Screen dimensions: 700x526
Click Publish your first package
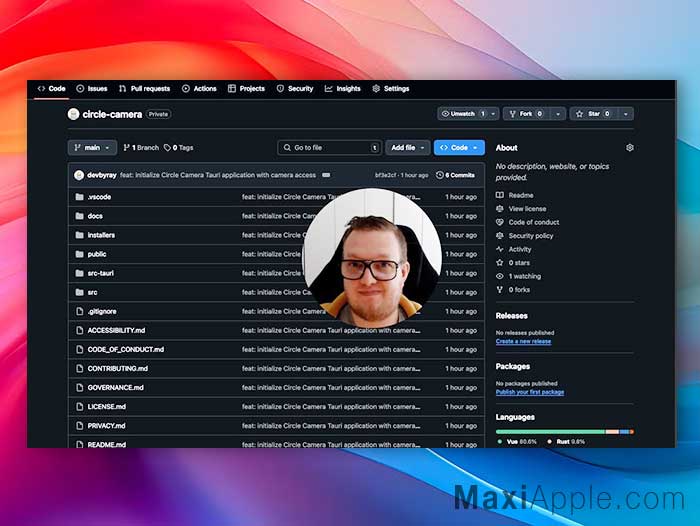[x=530, y=392]
